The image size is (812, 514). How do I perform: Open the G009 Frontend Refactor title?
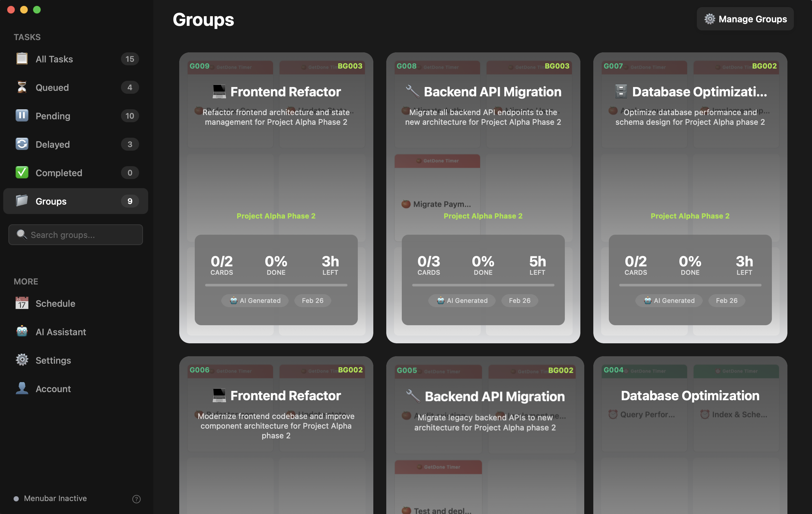tap(285, 92)
